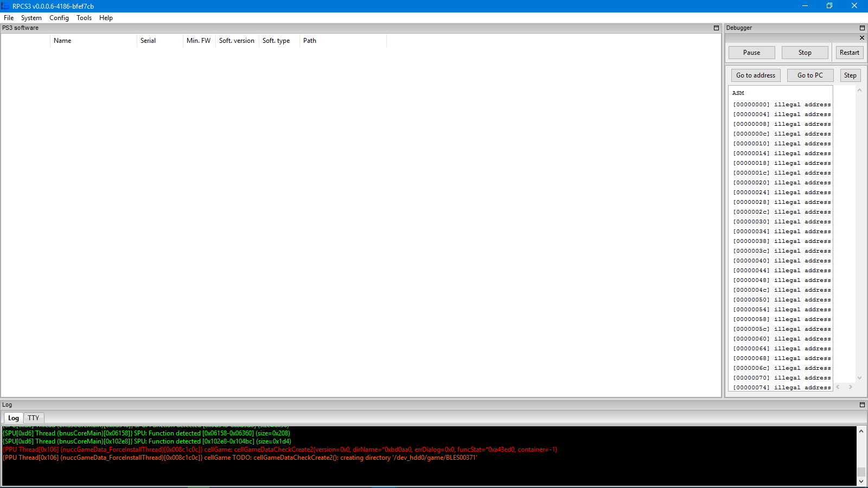This screenshot has width=868, height=488.
Task: Open the File menu
Action: (x=9, y=18)
